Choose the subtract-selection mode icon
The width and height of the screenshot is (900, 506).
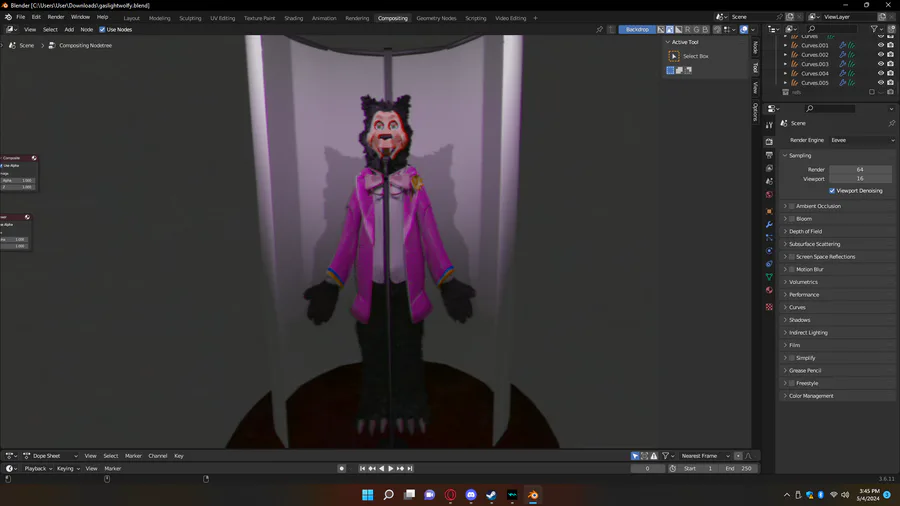tap(688, 70)
